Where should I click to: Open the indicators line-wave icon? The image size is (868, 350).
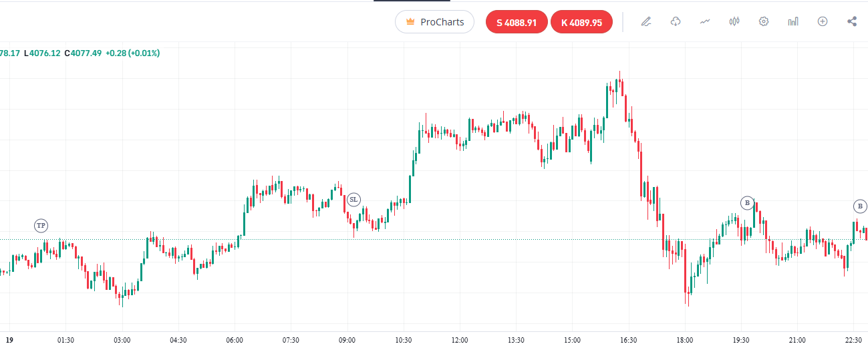point(705,21)
